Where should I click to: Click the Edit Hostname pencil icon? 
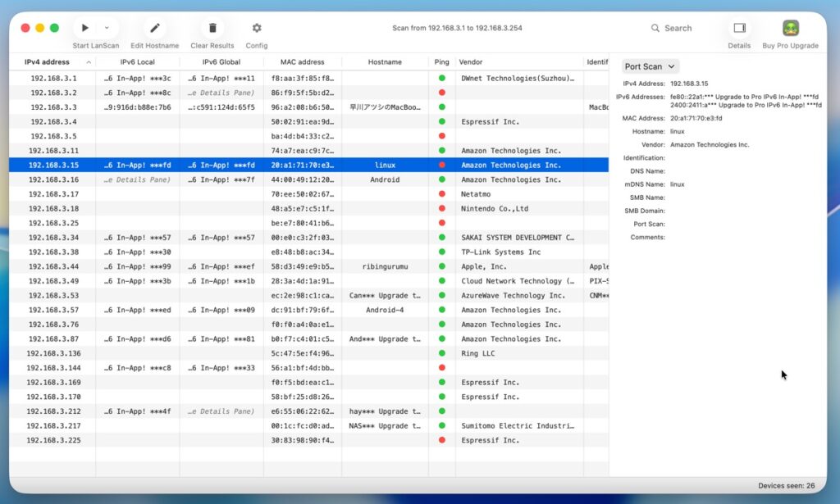pos(154,28)
